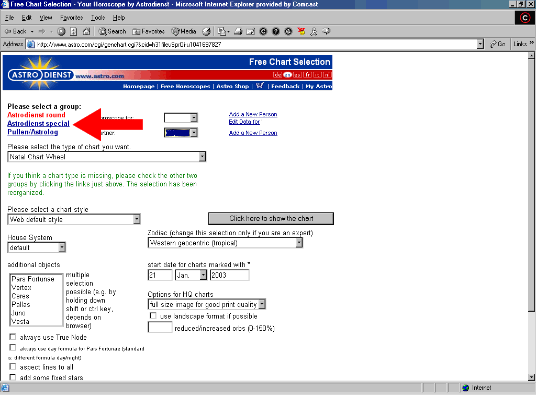This screenshot has height=395, width=536.
Task: Open the Help menu
Action: click(x=119, y=17)
